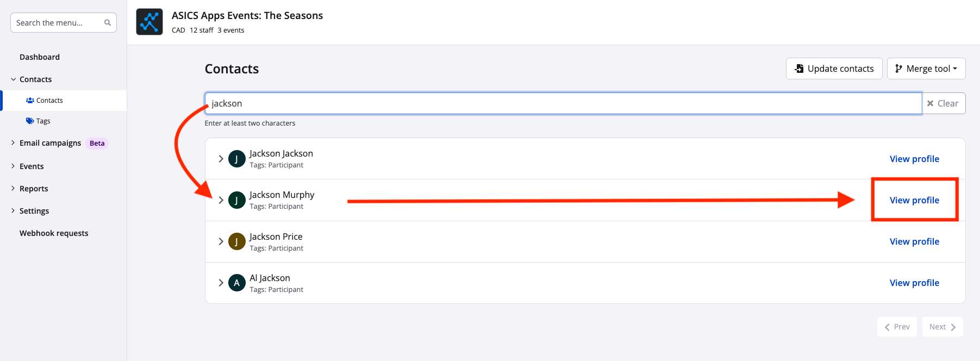This screenshot has height=361, width=980.
Task: Open Webhook requests in the sidebar
Action: (54, 233)
